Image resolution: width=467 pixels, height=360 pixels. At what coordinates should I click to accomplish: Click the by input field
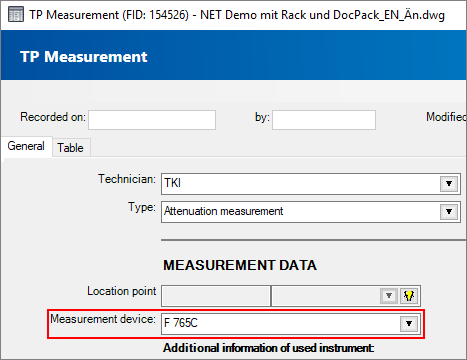324,120
